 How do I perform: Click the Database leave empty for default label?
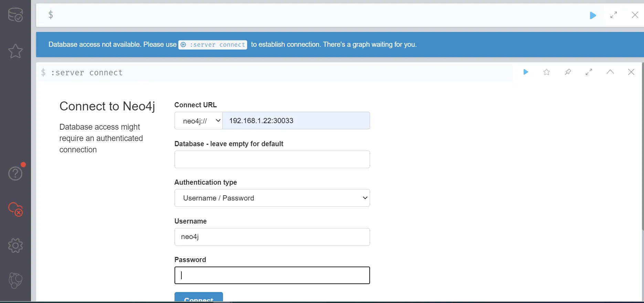(229, 144)
